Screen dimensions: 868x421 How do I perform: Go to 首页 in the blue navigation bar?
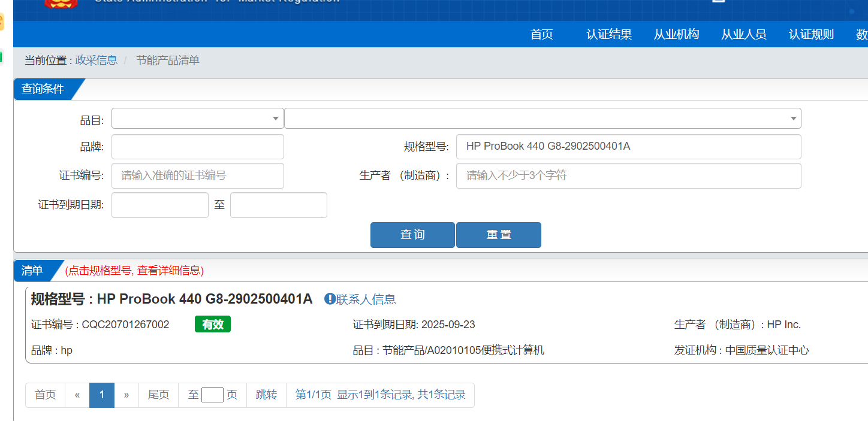click(542, 34)
